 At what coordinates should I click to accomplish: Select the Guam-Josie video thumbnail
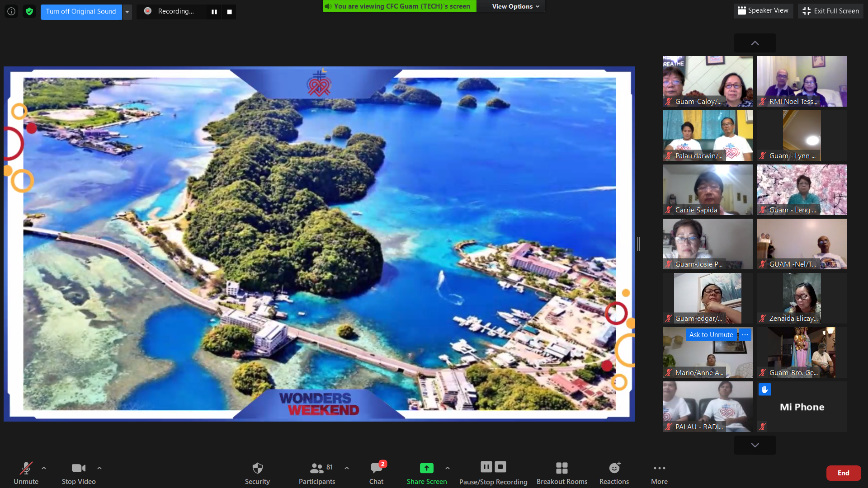(708, 244)
